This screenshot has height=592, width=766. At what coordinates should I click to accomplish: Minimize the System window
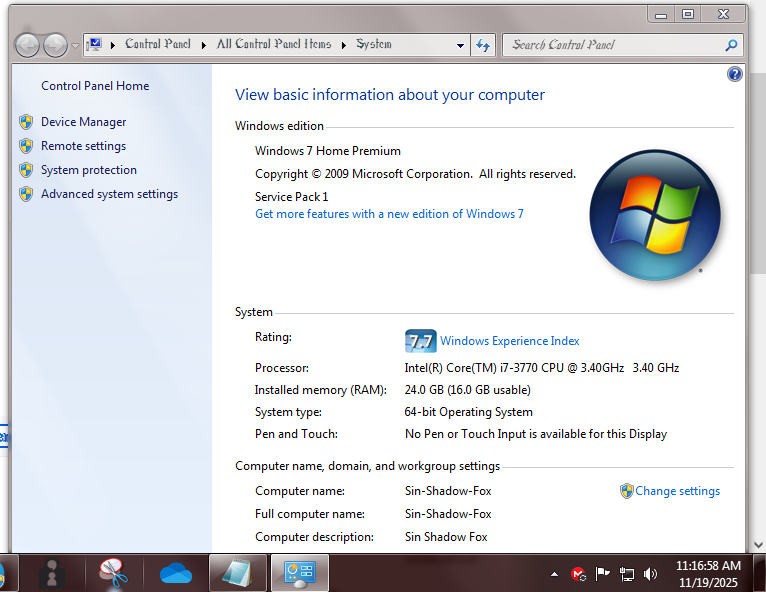click(661, 15)
